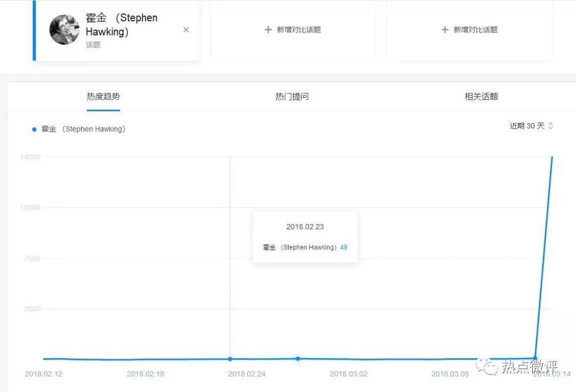Click the data point dated 2018.02.23 on the chart

coord(230,359)
